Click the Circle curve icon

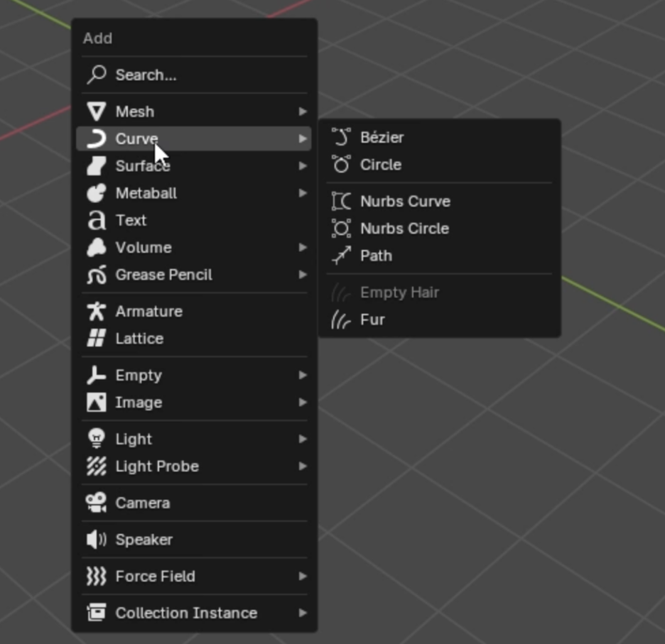pyautogui.click(x=342, y=165)
